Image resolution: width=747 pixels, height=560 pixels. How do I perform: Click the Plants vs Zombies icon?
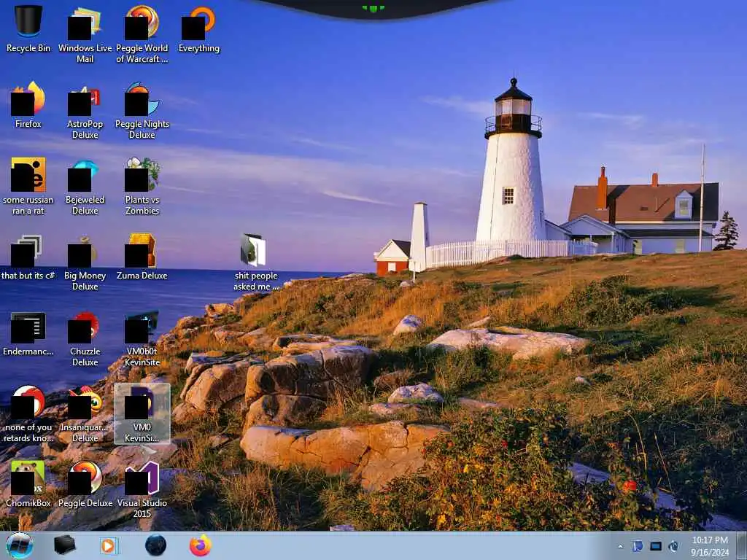pos(142,186)
